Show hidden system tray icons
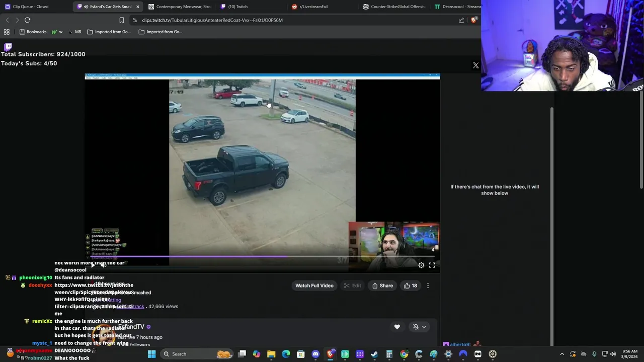The height and width of the screenshot is (362, 644). [562, 354]
